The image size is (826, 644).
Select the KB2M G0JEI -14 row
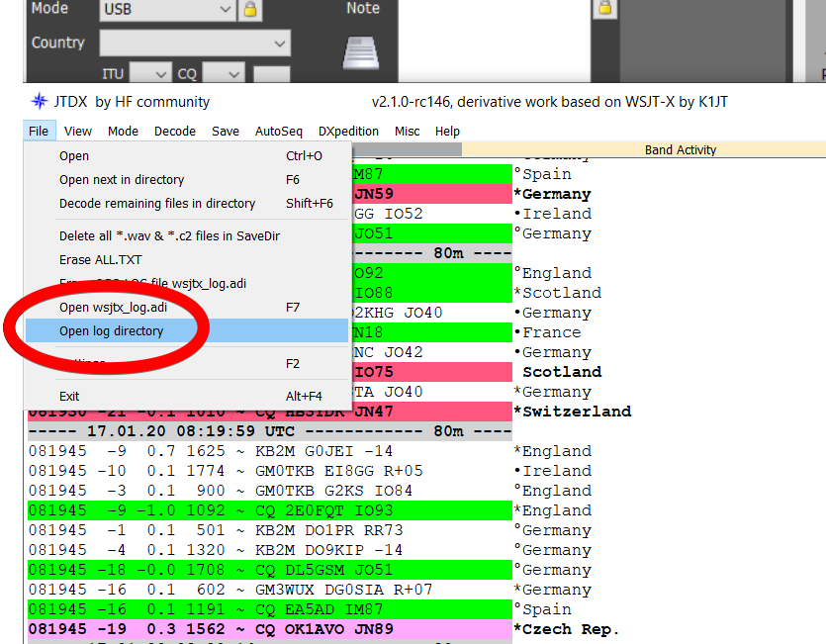pyautogui.click(x=270, y=451)
